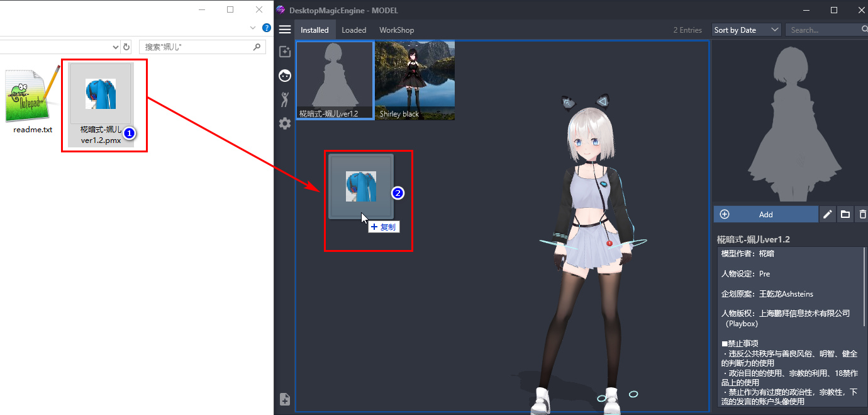Open the wallpaper sparkle icon in the sidebar
The width and height of the screenshot is (868, 415).
click(285, 52)
